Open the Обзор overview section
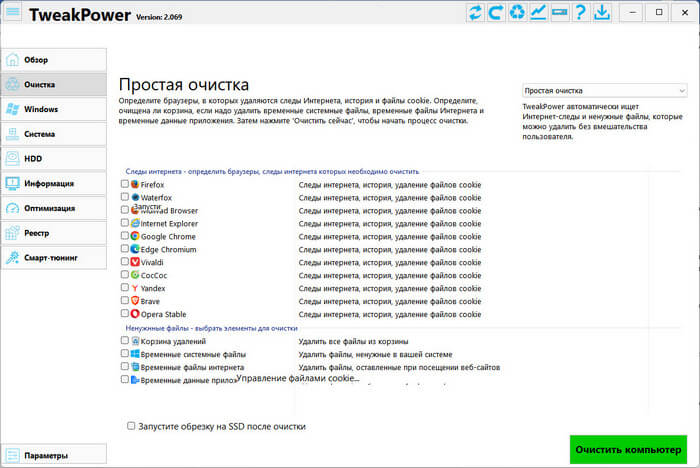The image size is (700, 468). [x=54, y=59]
